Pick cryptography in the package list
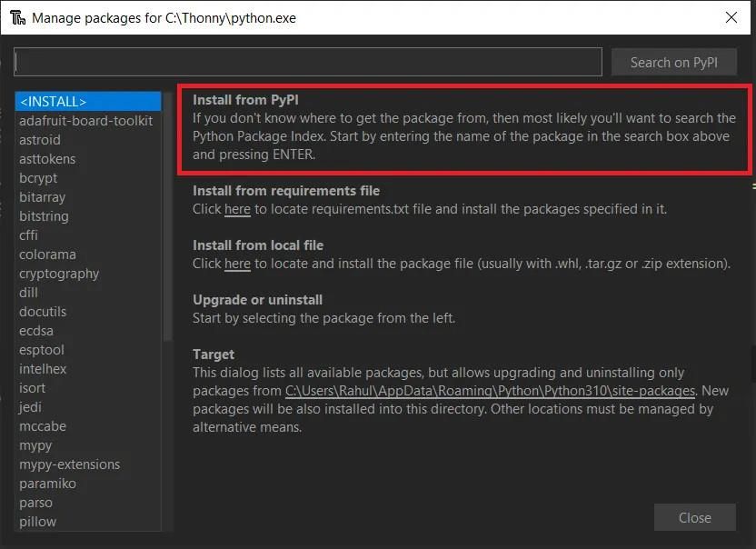The width and height of the screenshot is (756, 549). click(59, 274)
